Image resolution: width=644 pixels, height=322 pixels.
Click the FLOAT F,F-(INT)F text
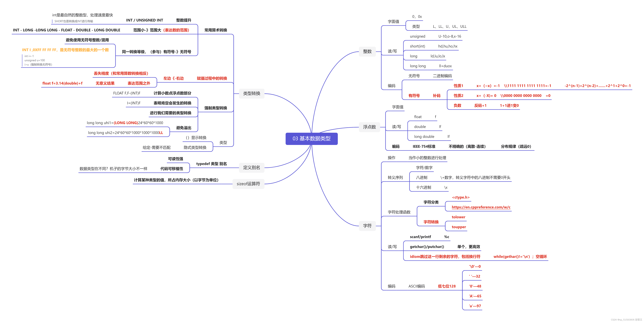(x=127, y=93)
